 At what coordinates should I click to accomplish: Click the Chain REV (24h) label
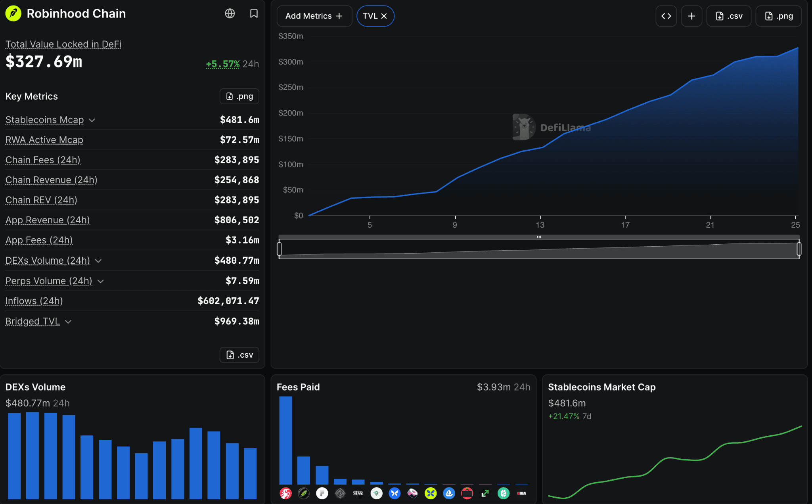point(41,200)
